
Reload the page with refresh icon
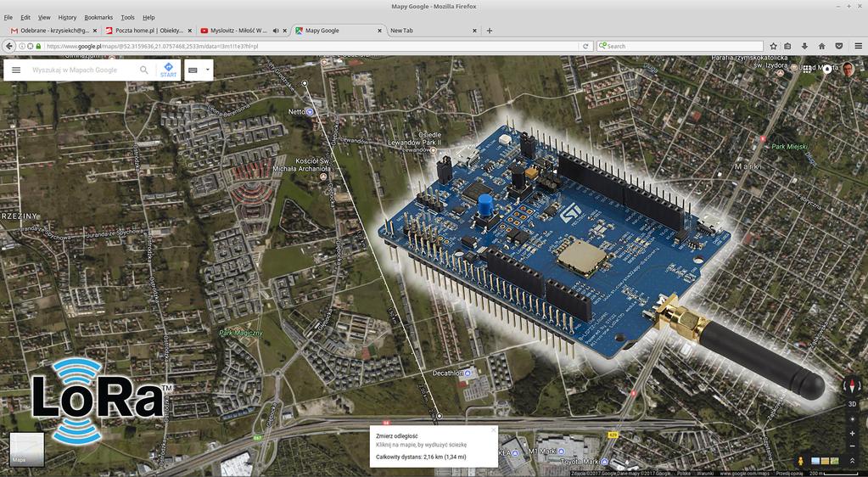coord(585,47)
